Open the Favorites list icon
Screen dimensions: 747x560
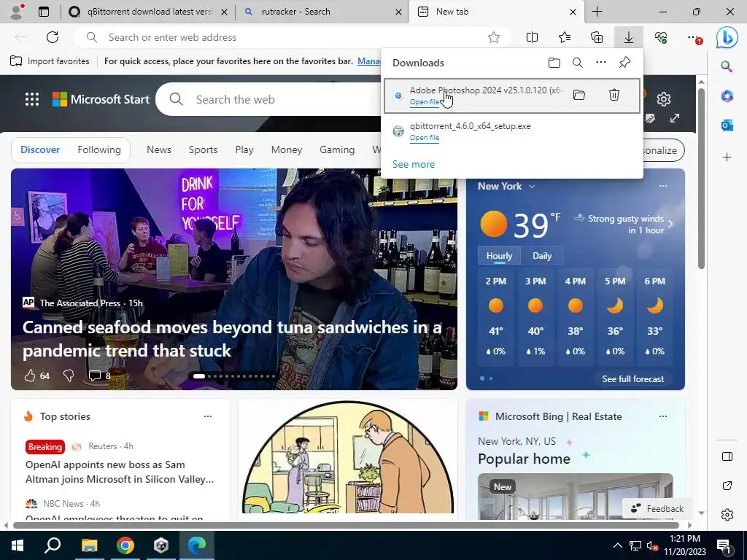point(565,37)
